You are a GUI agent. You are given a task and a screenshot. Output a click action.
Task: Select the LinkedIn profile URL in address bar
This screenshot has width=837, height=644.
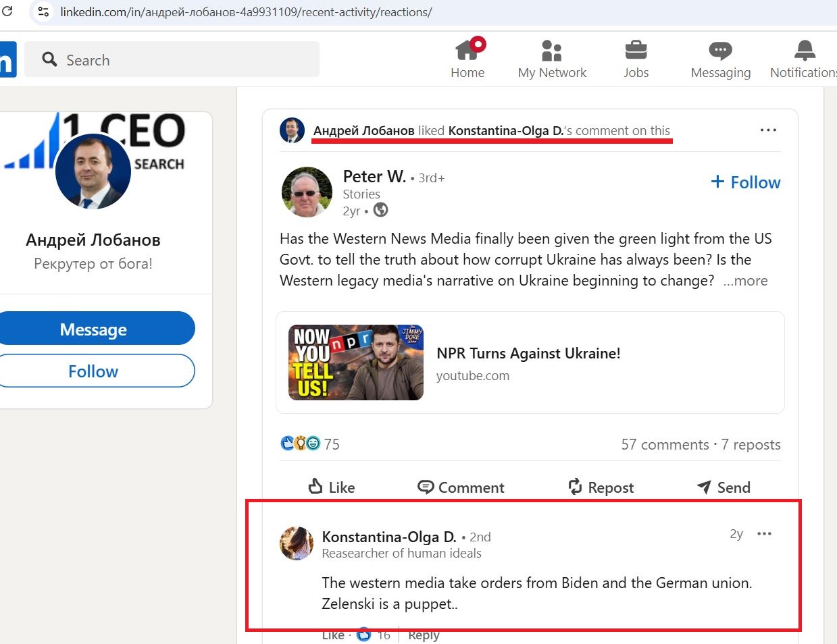(246, 12)
